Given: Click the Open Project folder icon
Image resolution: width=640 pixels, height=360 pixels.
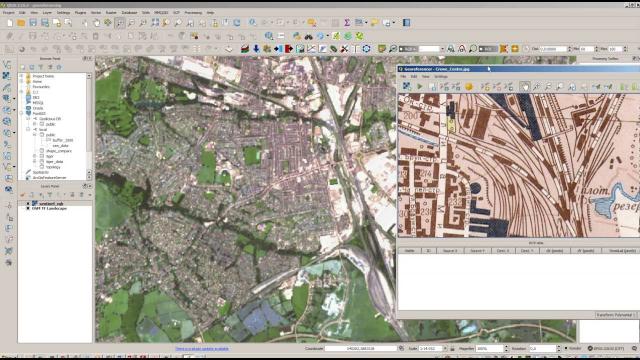Looking at the screenshot, I should (21, 23).
